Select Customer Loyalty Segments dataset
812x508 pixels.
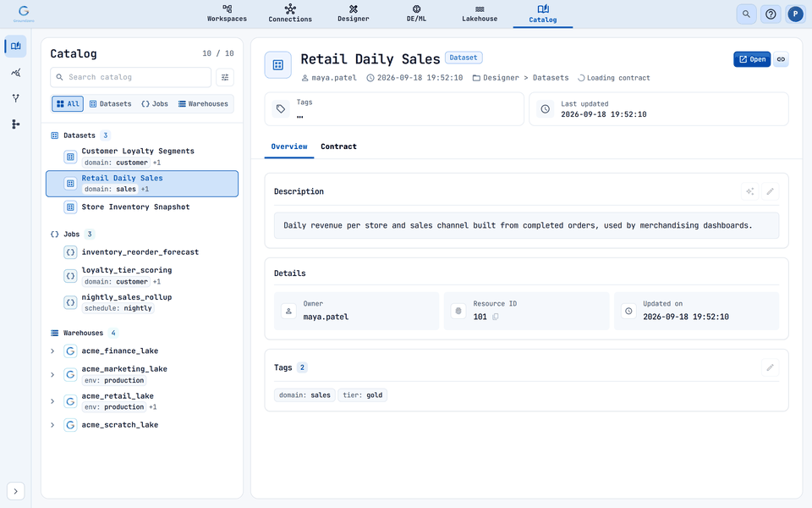click(142, 157)
